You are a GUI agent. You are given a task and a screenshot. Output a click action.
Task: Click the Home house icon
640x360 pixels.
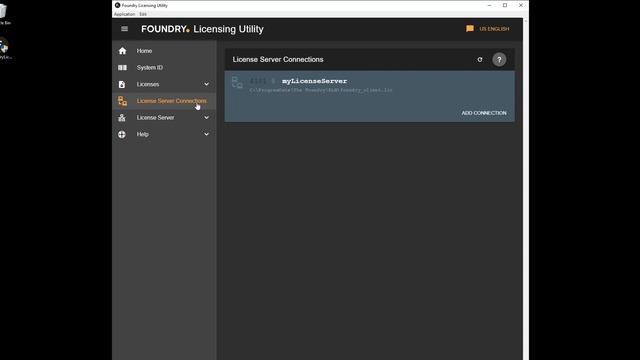122,51
